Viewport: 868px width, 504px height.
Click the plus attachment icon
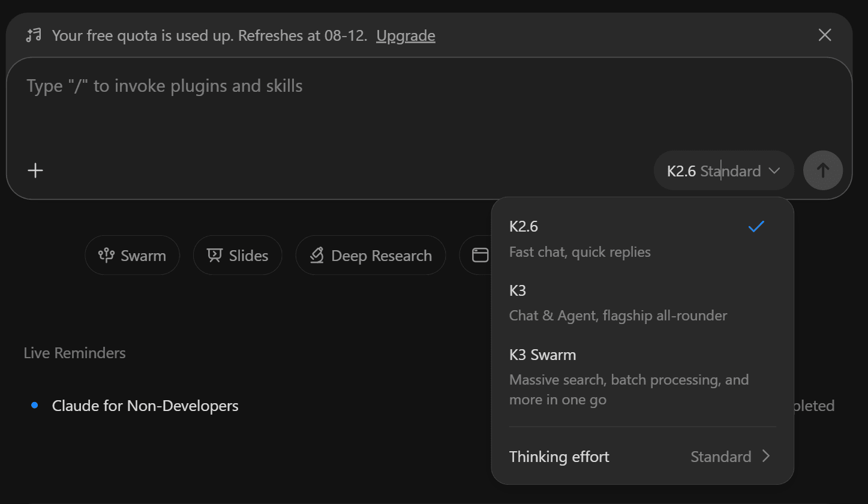(35, 170)
